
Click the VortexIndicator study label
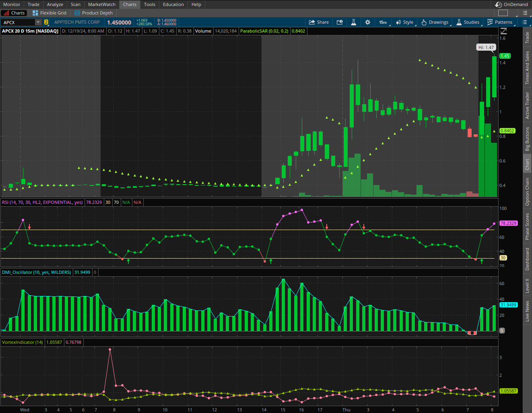point(23,343)
